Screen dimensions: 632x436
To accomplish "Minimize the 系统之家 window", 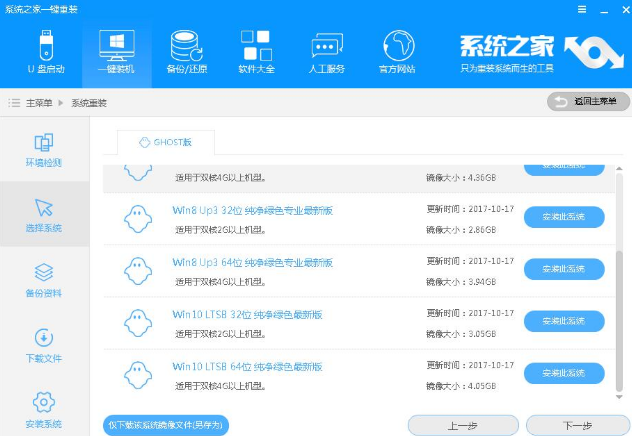I will [x=604, y=10].
